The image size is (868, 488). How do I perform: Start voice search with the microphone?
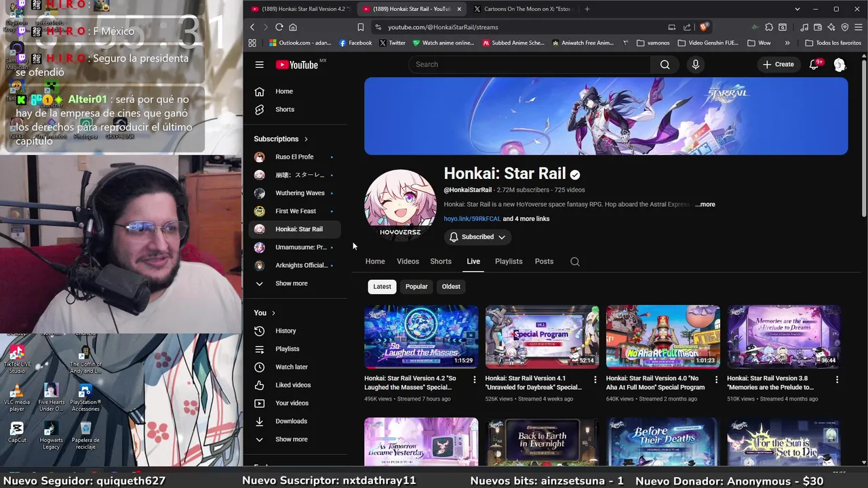click(x=695, y=64)
